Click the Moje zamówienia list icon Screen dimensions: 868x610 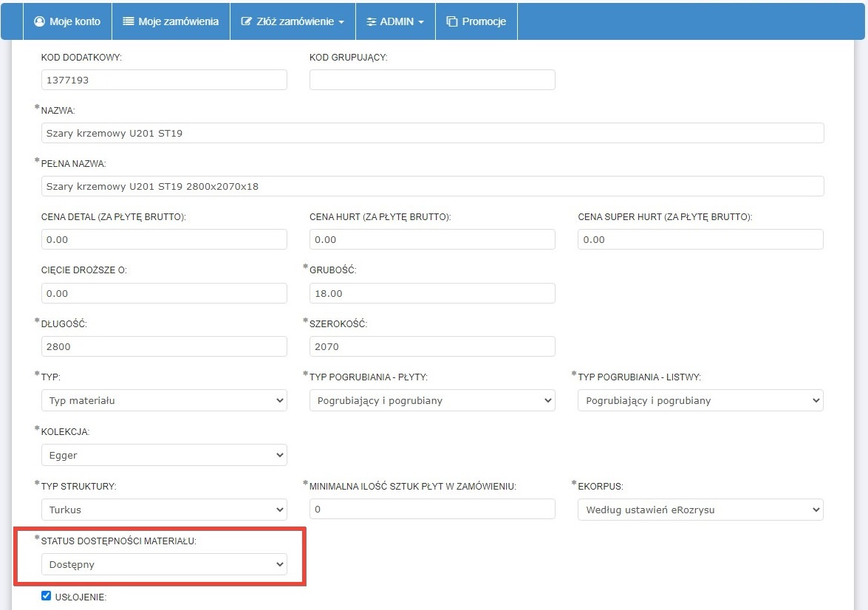point(129,21)
